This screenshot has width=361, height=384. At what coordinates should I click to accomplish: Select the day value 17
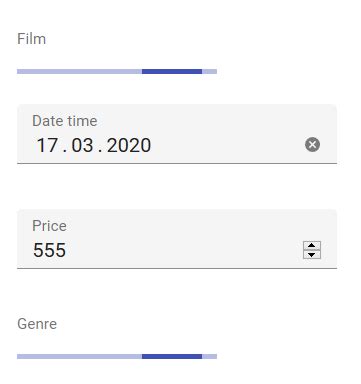click(47, 145)
